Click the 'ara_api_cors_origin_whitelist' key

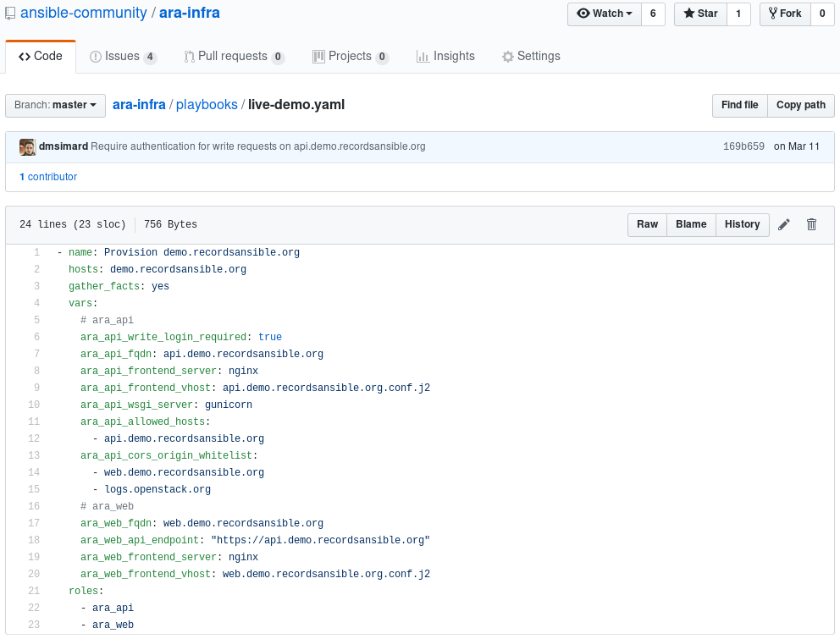coord(166,455)
